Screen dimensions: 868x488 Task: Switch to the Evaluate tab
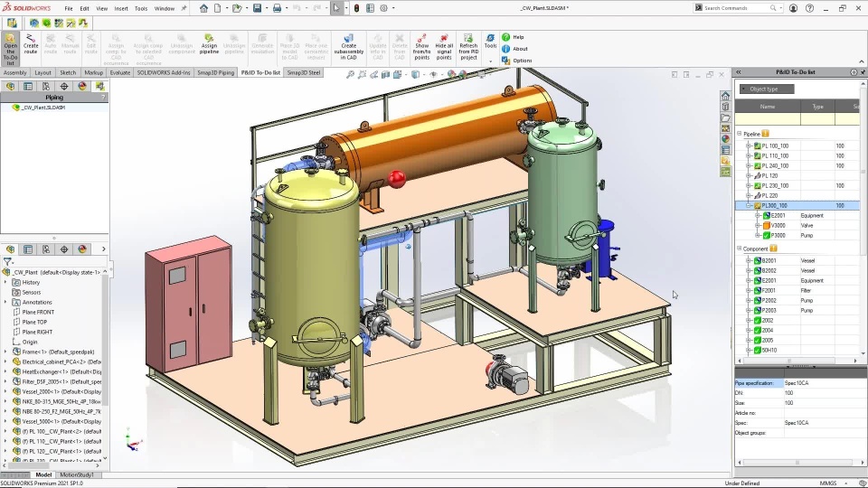coord(119,72)
